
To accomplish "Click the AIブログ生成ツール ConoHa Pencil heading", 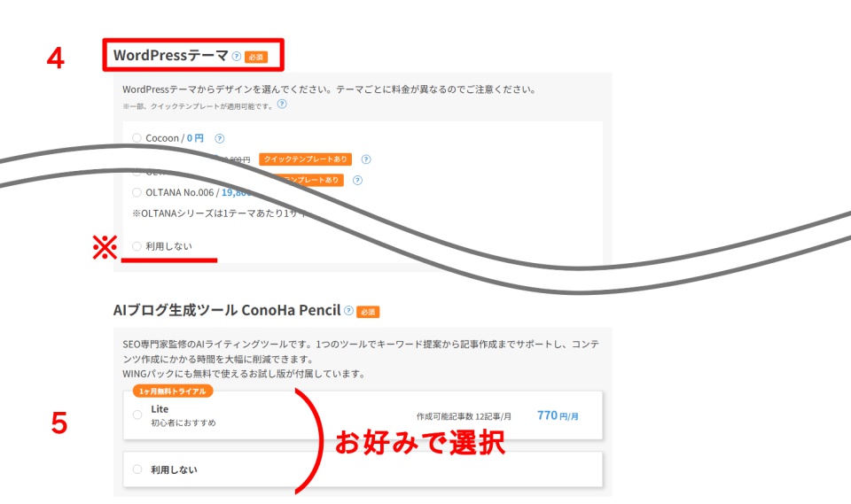I will (x=227, y=311).
